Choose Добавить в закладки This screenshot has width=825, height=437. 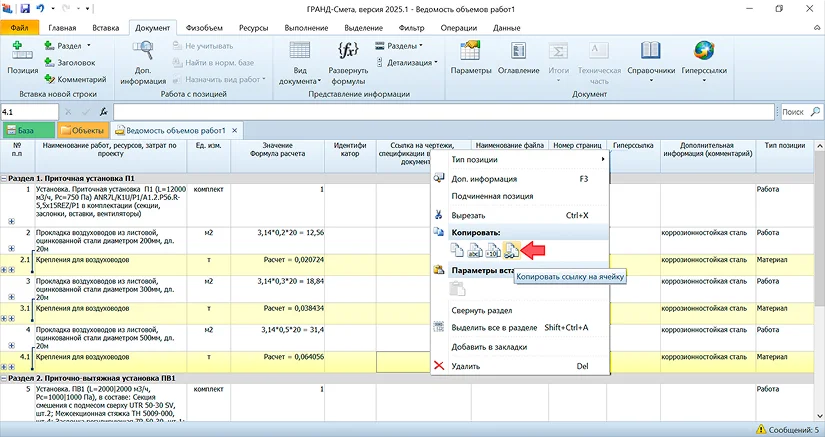point(520,347)
